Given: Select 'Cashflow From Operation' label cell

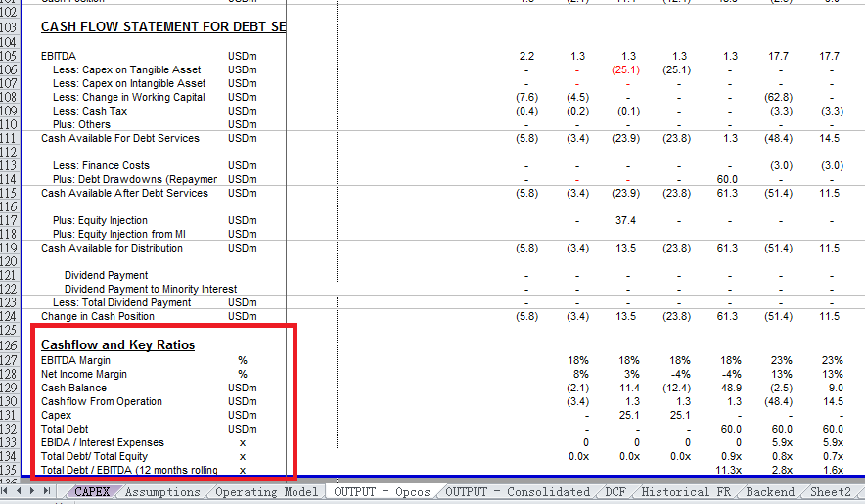Looking at the screenshot, I should click(x=102, y=401).
